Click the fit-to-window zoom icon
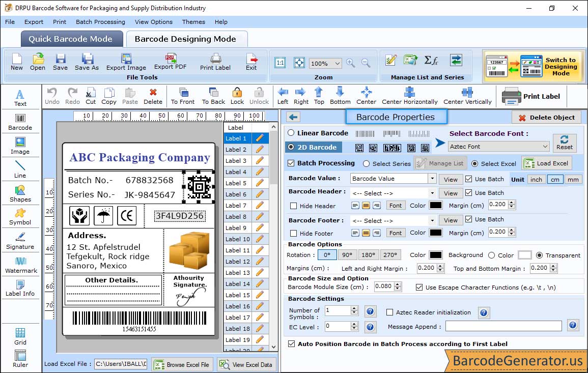This screenshot has width=588, height=373. (x=299, y=63)
